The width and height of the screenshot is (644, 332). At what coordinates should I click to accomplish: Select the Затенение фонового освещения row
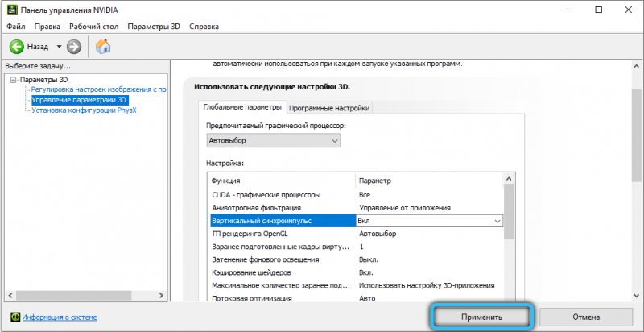pos(357,259)
